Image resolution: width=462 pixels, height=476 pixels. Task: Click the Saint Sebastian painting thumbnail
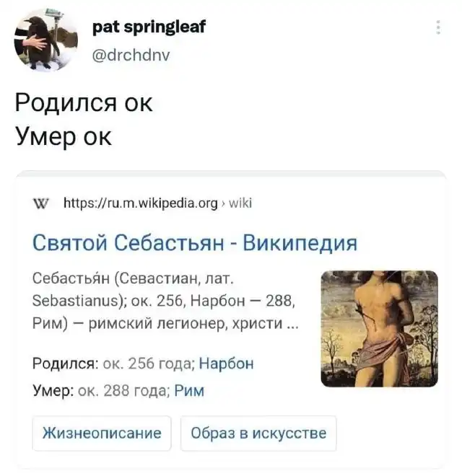pyautogui.click(x=379, y=329)
